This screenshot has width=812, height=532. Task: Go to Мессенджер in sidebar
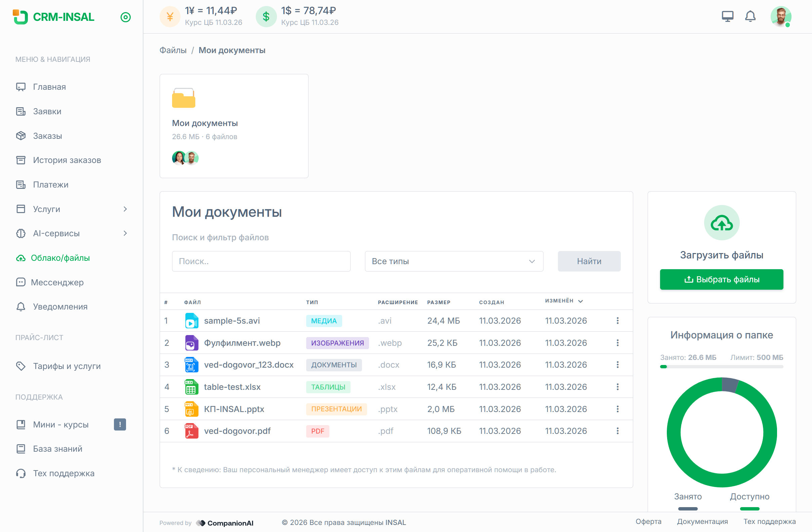point(57,282)
